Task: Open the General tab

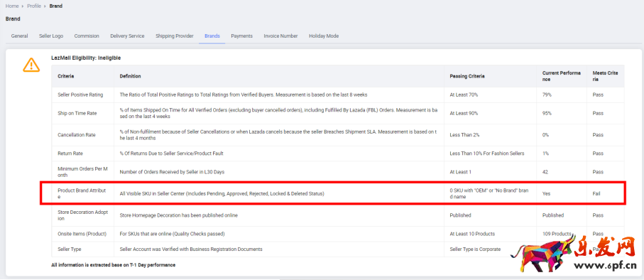Action: [19, 36]
